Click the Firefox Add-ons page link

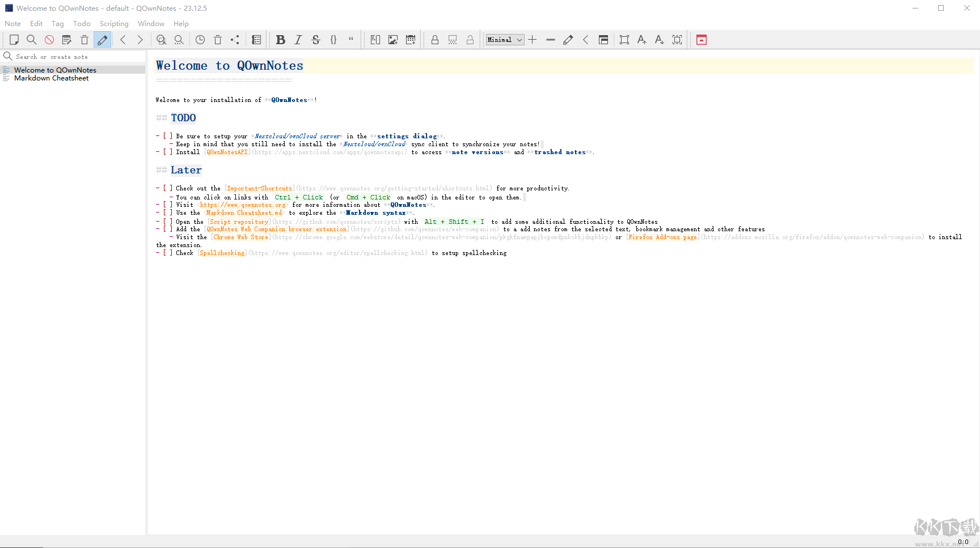[x=662, y=237]
